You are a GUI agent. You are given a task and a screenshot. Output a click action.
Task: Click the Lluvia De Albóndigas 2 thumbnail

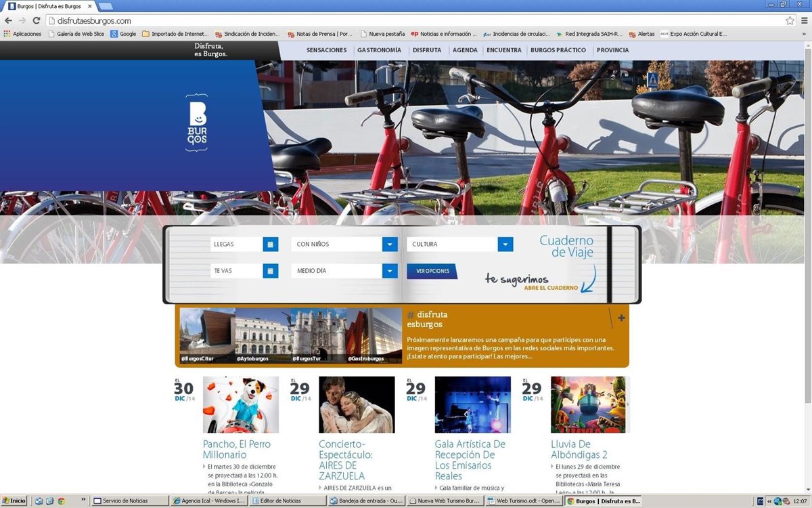click(587, 404)
